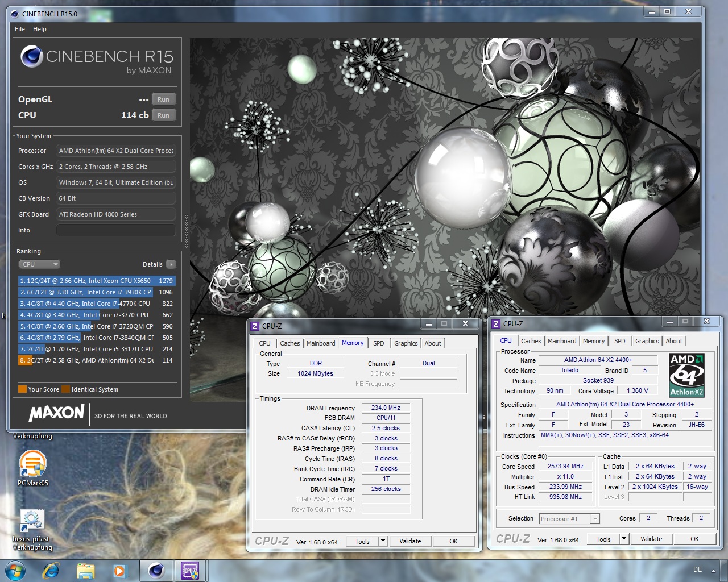Viewport: 728px width, 582px height.
Task: Click OK in Memory window
Action: 454,541
